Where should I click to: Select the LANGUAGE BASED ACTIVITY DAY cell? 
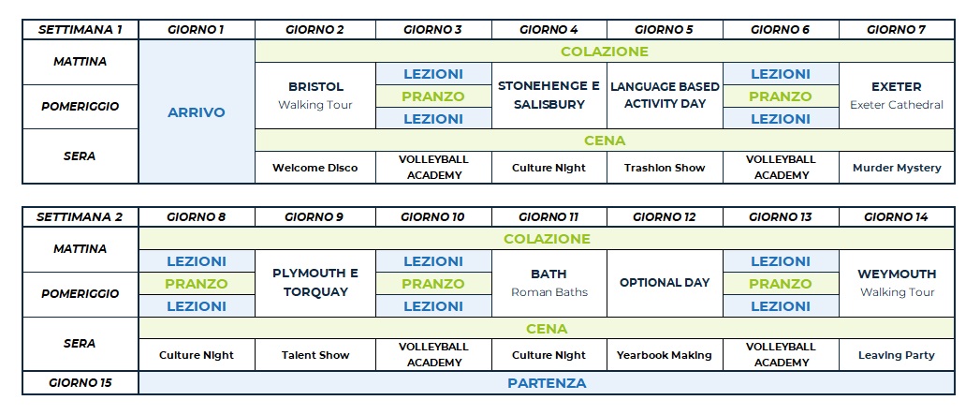pyautogui.click(x=666, y=96)
